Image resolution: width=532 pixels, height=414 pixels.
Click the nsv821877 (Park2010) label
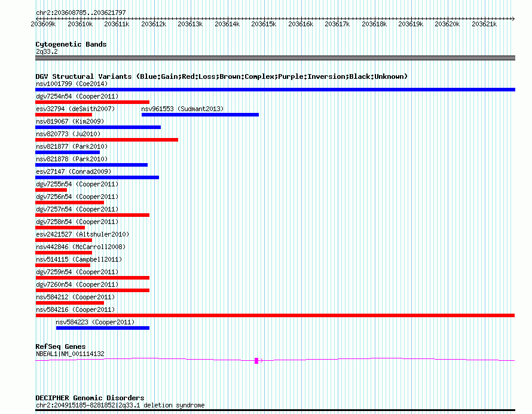72,146
